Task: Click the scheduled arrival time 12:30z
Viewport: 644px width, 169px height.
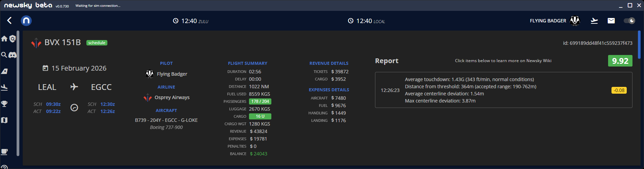Action: pyautogui.click(x=108, y=104)
